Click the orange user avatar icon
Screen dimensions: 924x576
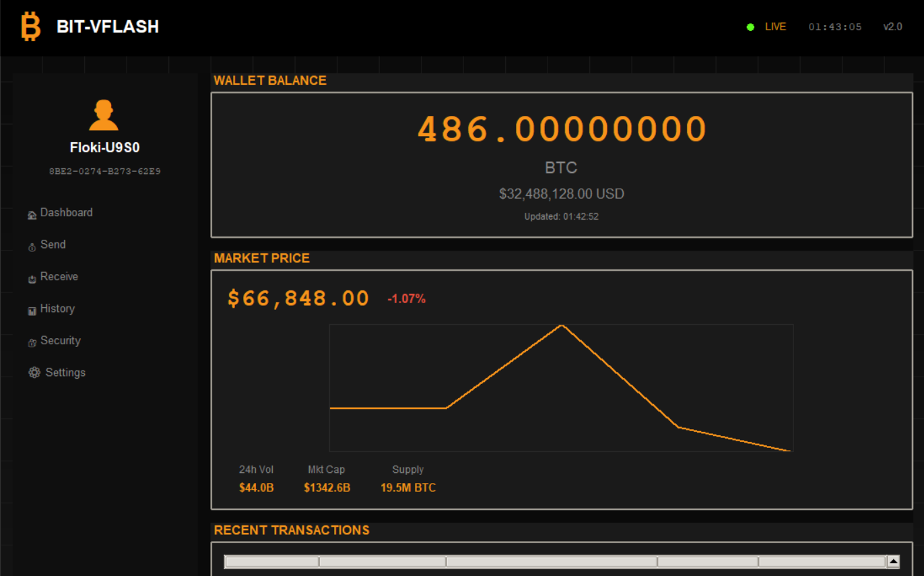point(104,115)
